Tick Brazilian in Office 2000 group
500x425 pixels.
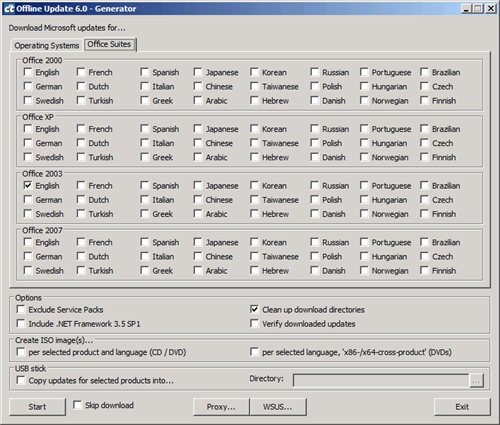click(424, 72)
